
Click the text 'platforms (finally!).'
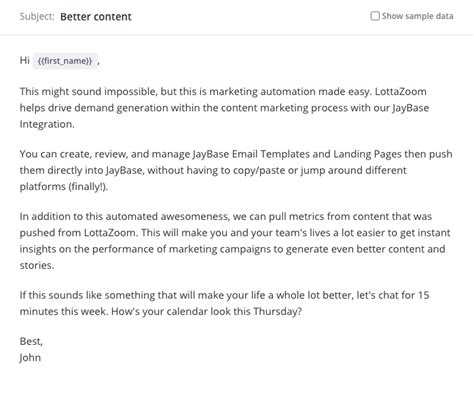click(x=64, y=186)
